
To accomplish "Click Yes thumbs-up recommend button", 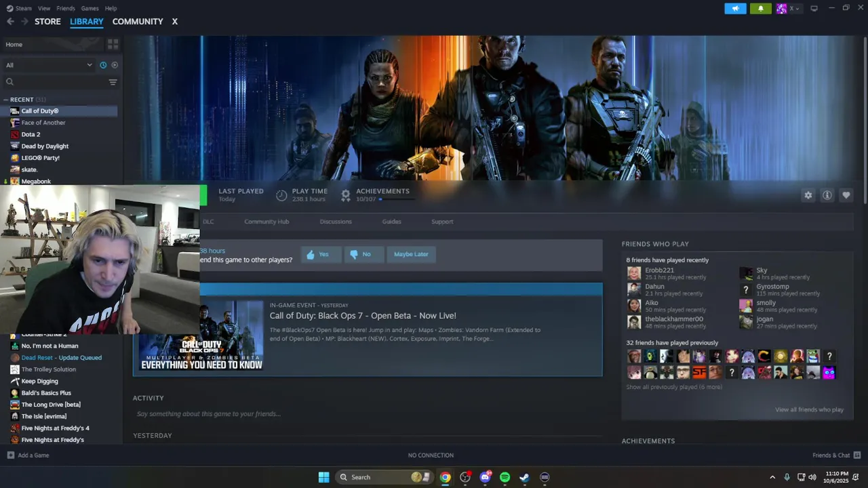I will 320,254.
